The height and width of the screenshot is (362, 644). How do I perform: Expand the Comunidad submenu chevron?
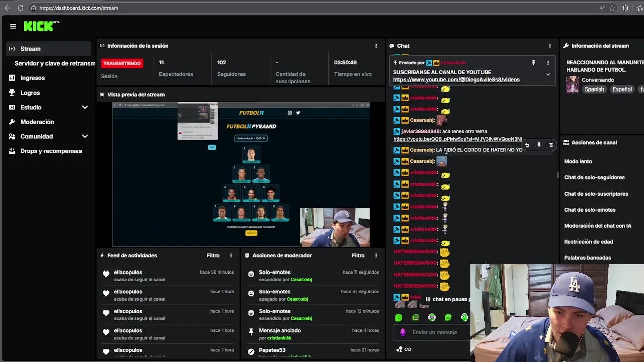click(85, 136)
